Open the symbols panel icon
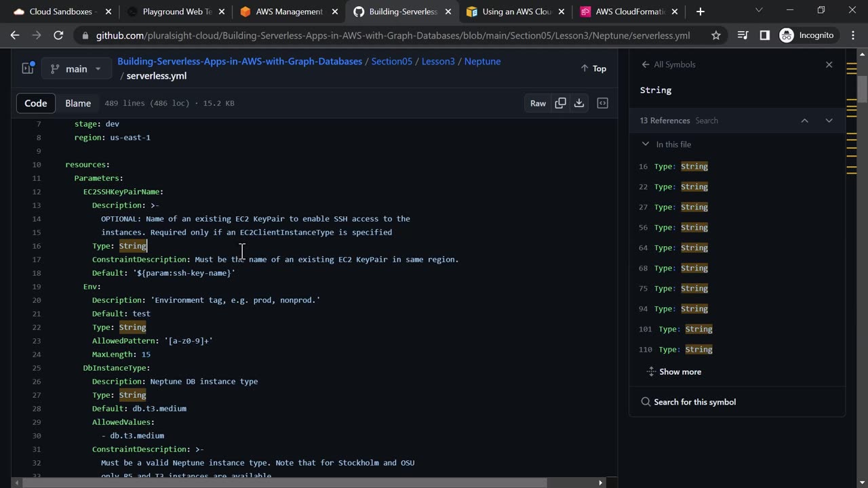868x488 pixels. click(x=602, y=103)
